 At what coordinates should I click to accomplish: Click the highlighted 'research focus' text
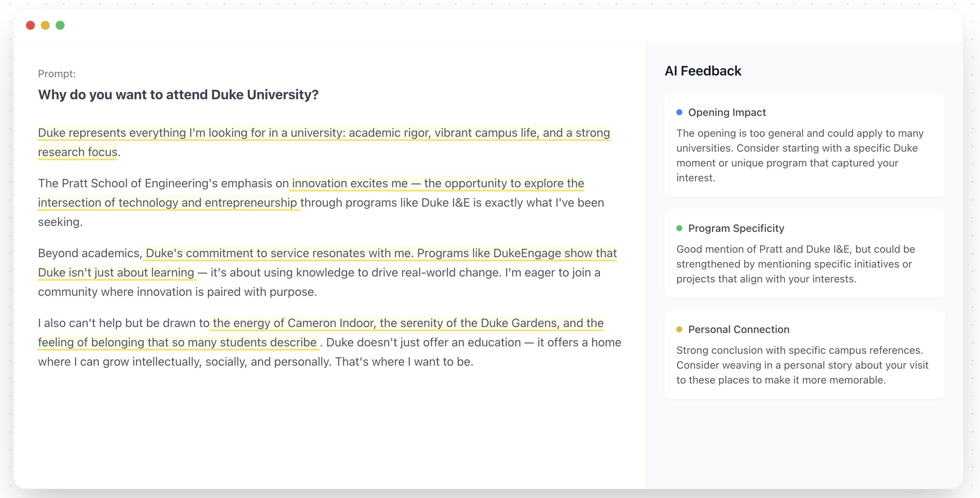point(78,152)
